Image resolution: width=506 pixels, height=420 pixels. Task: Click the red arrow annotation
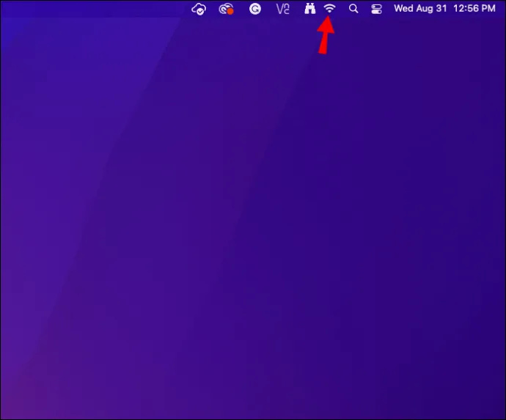tap(326, 34)
